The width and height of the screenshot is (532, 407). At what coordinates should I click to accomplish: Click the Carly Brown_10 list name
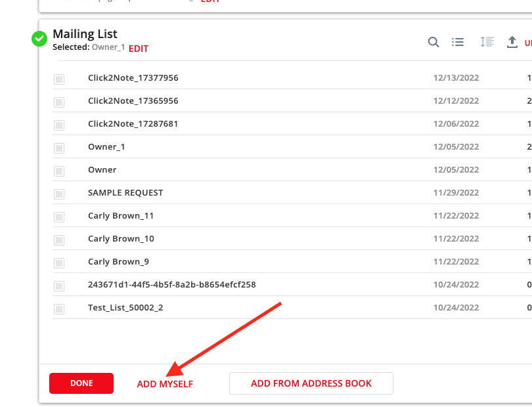coord(121,239)
